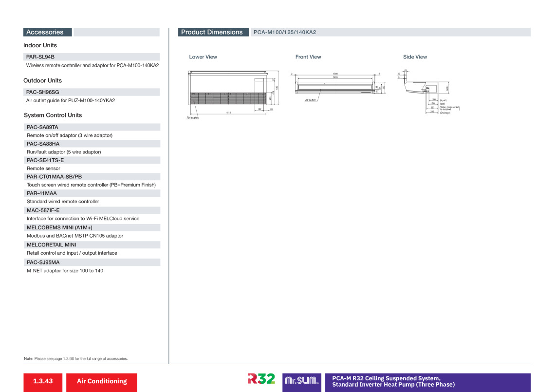Click the PCA-M R32 Ceiling Suspended System banner
The height and width of the screenshot is (392, 554).
coord(428,382)
